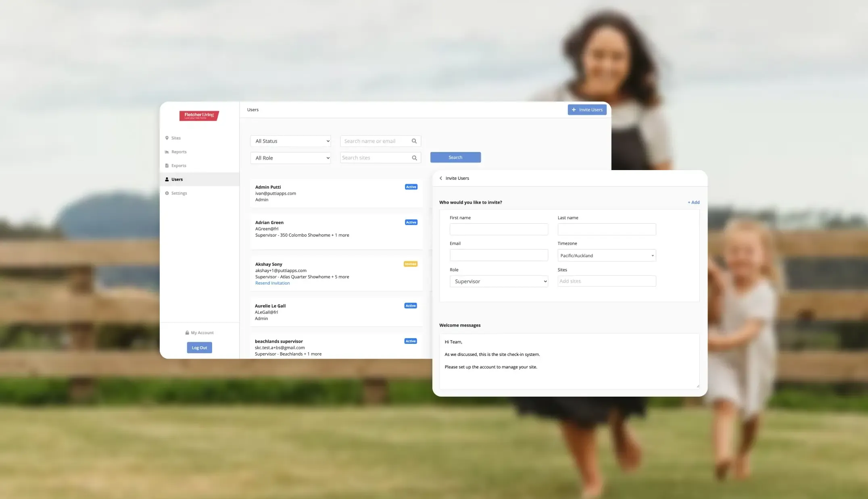Focus the Search name or email field
868x499 pixels.
click(x=380, y=141)
